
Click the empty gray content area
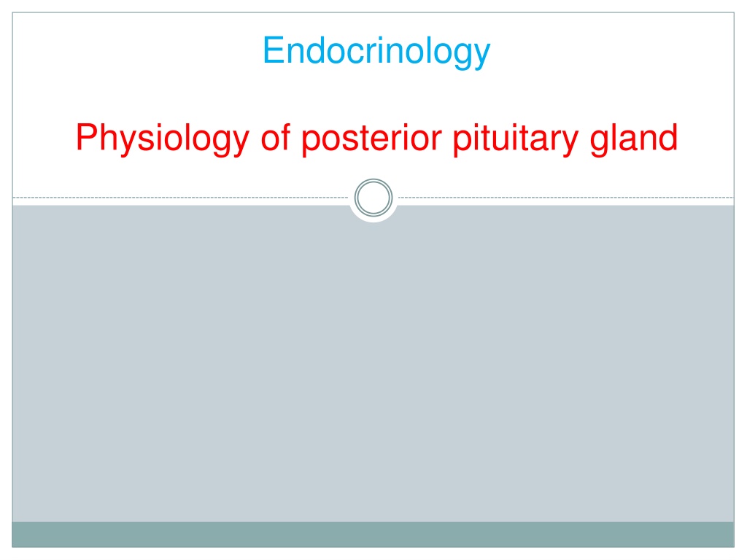point(373,367)
